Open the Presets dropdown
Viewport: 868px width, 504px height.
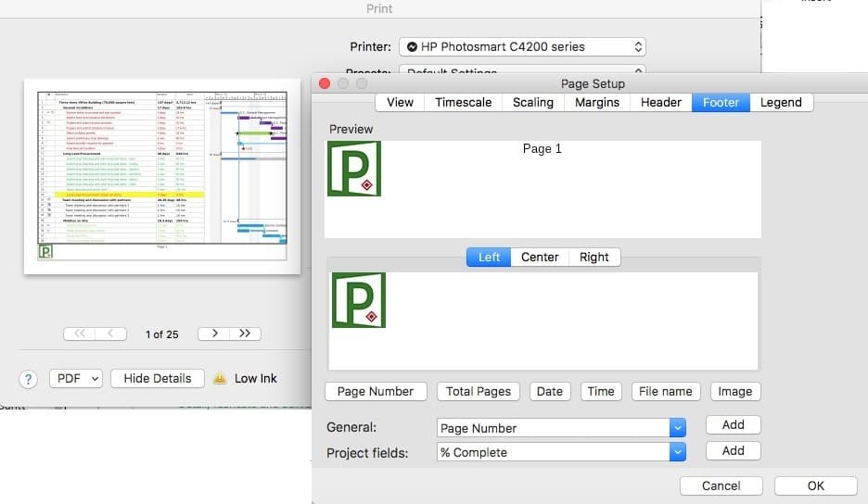tap(522, 70)
